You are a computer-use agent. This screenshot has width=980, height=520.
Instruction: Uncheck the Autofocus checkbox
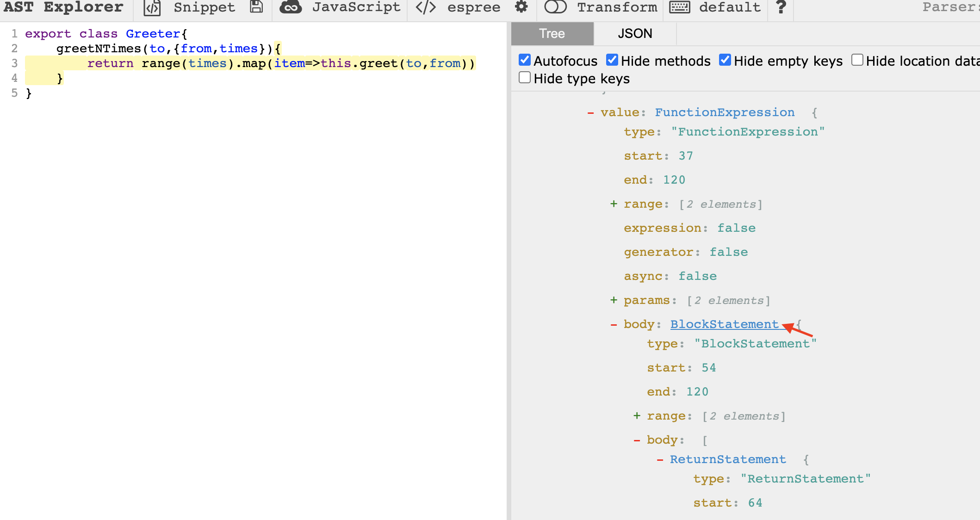pyautogui.click(x=524, y=60)
